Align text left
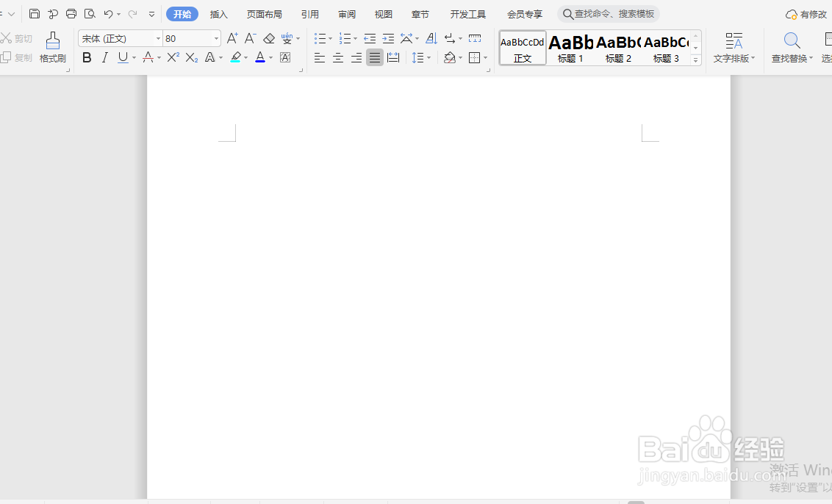 click(x=320, y=57)
